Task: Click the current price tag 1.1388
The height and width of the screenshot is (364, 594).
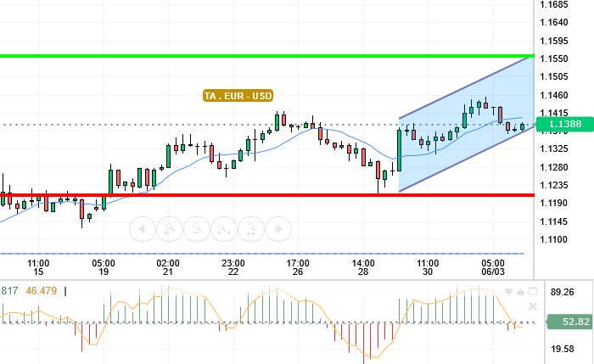Action: (x=564, y=124)
